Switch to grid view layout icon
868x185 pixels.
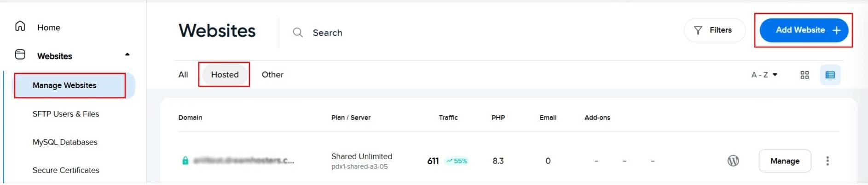[x=804, y=75]
